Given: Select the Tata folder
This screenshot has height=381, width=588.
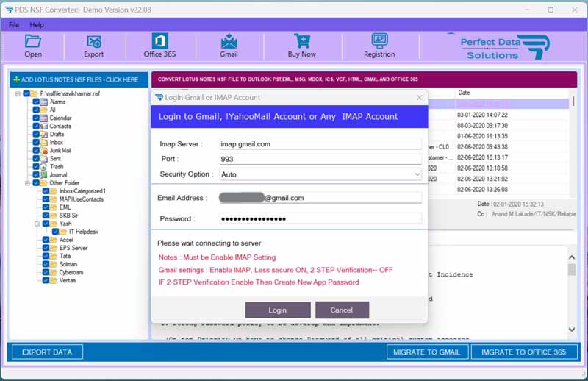Looking at the screenshot, I should click(x=65, y=256).
